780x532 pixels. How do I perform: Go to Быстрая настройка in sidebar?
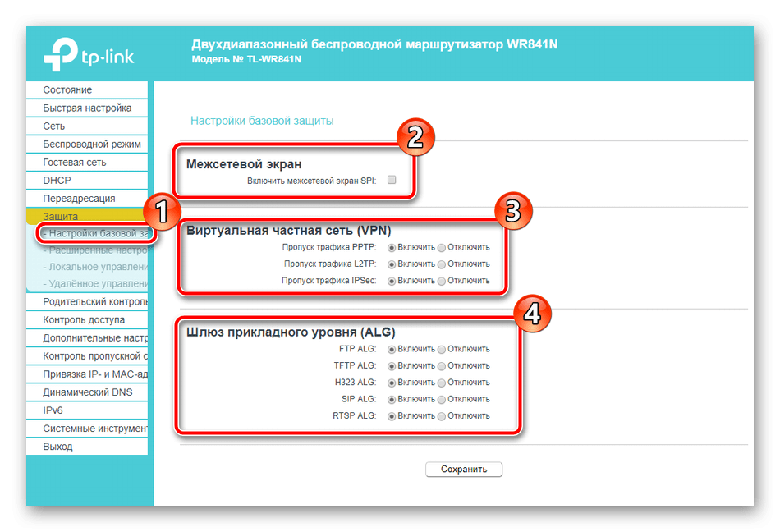(87, 108)
